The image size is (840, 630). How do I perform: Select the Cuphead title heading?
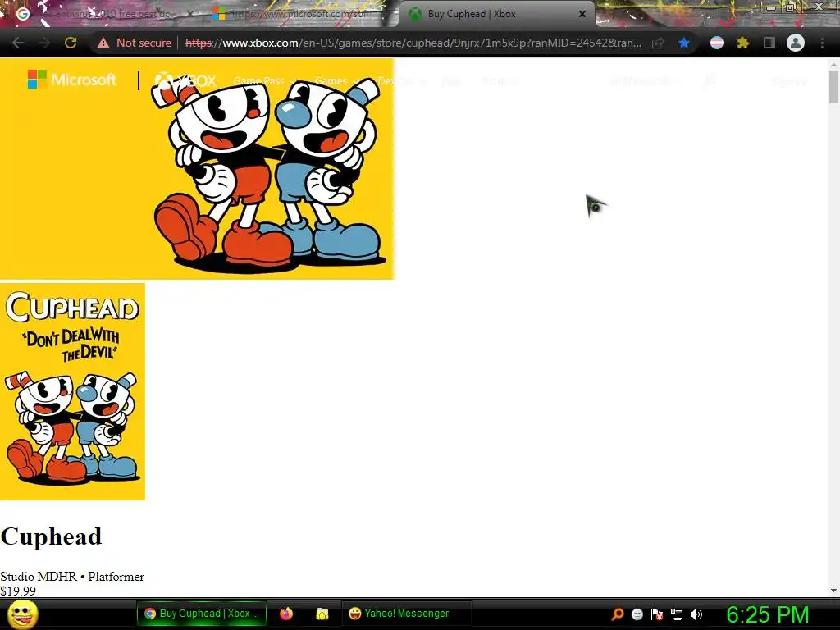[51, 536]
